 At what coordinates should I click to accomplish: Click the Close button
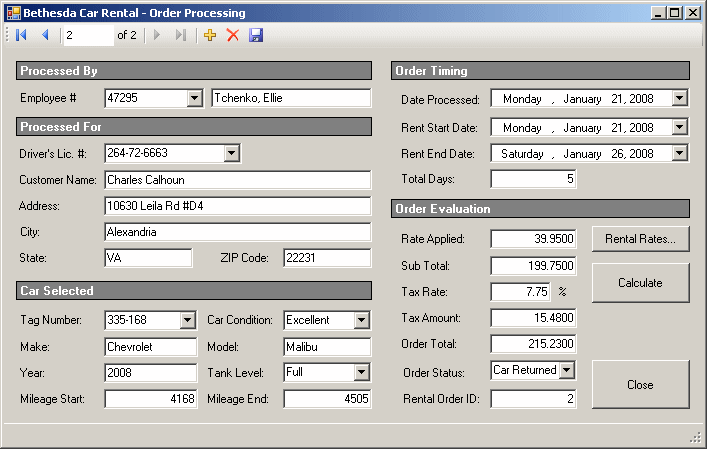click(640, 385)
